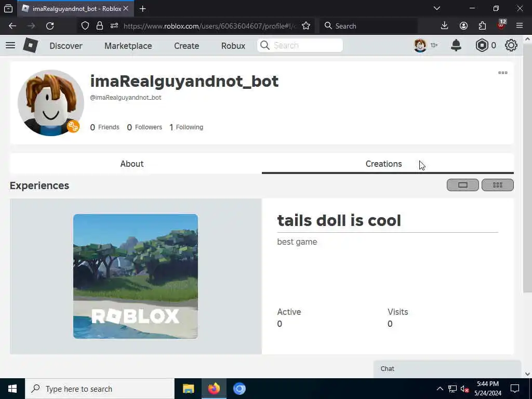Bookmark this page with the star
Viewport: 532px width, 399px height.
pyautogui.click(x=305, y=26)
